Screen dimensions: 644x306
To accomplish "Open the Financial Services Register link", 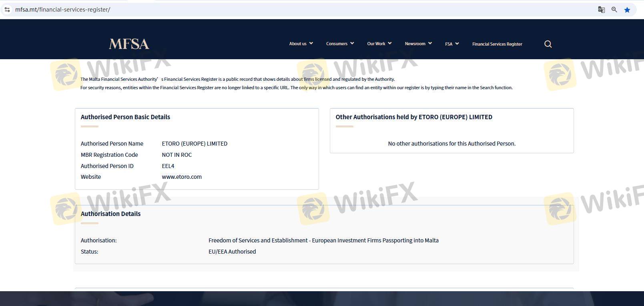I will (497, 44).
